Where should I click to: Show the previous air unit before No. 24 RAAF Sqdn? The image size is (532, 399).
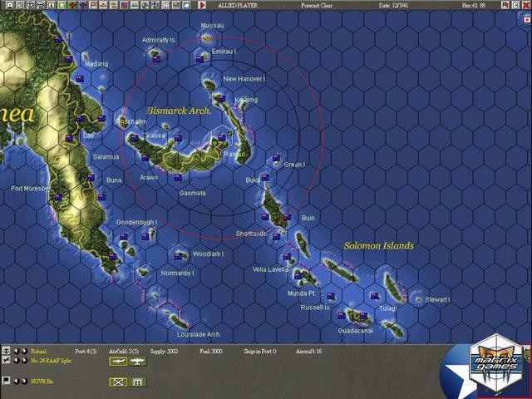pyautogui.click(x=17, y=361)
